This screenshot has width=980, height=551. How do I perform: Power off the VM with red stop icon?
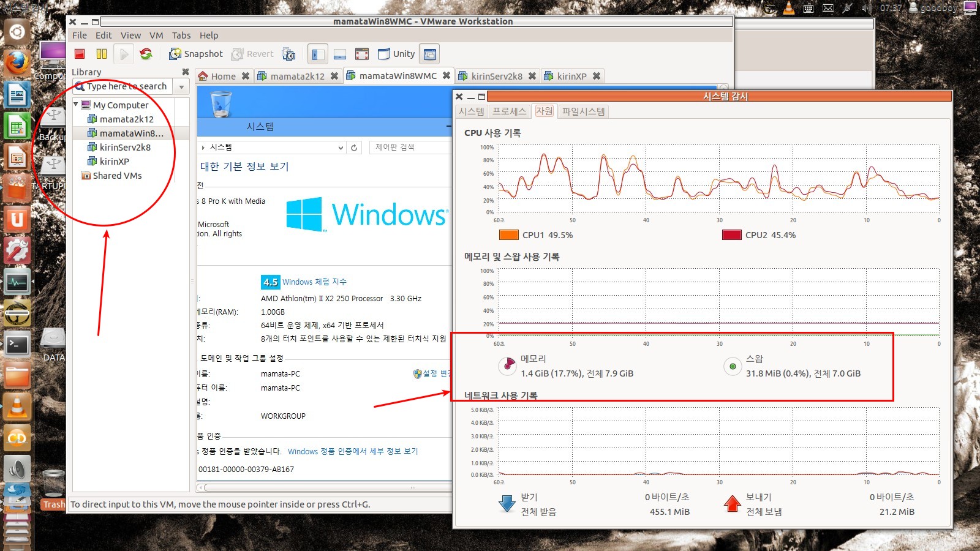tap(80, 54)
